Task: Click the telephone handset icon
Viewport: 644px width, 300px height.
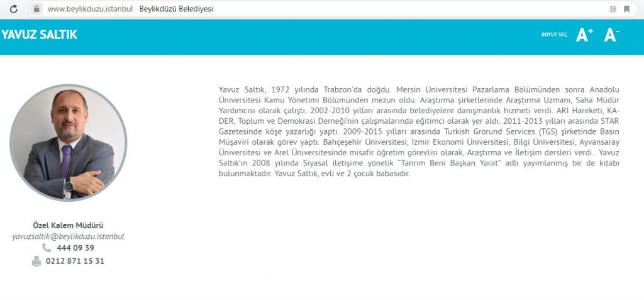Action: (x=47, y=248)
